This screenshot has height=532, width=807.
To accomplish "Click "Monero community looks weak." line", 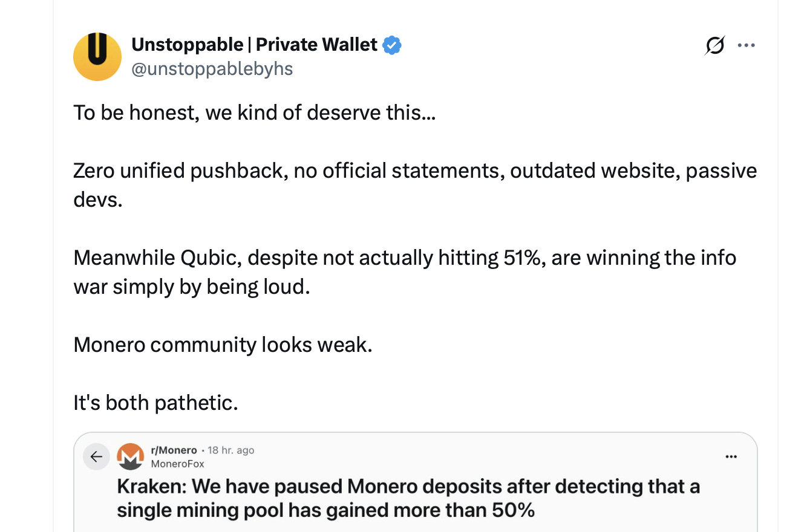I will tap(223, 345).
